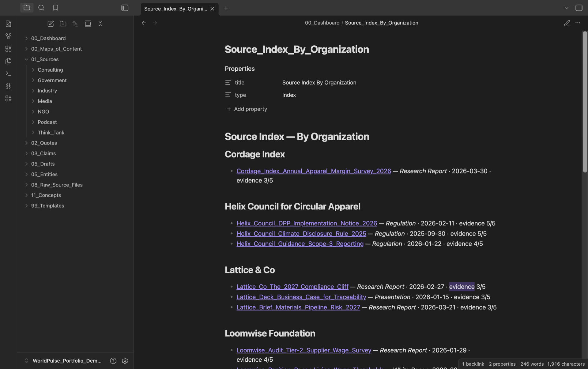Edit the title property value
Viewport: 588px width, 369px height.
tap(319, 83)
